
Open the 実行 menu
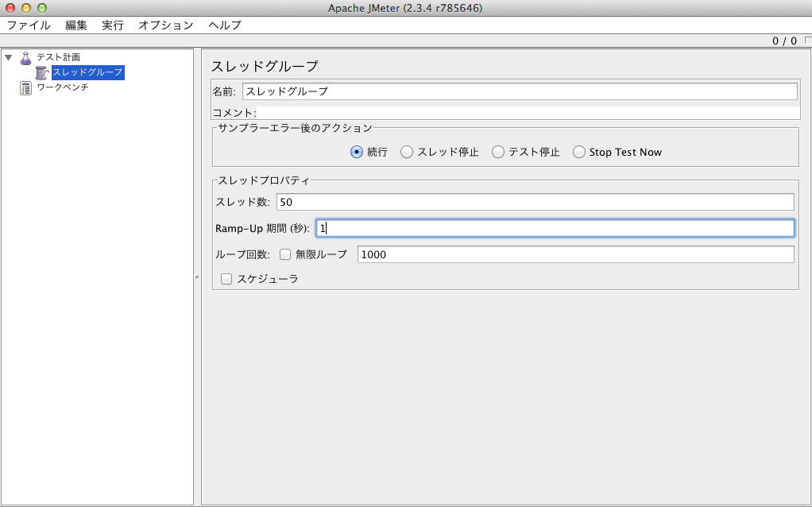pyautogui.click(x=113, y=25)
